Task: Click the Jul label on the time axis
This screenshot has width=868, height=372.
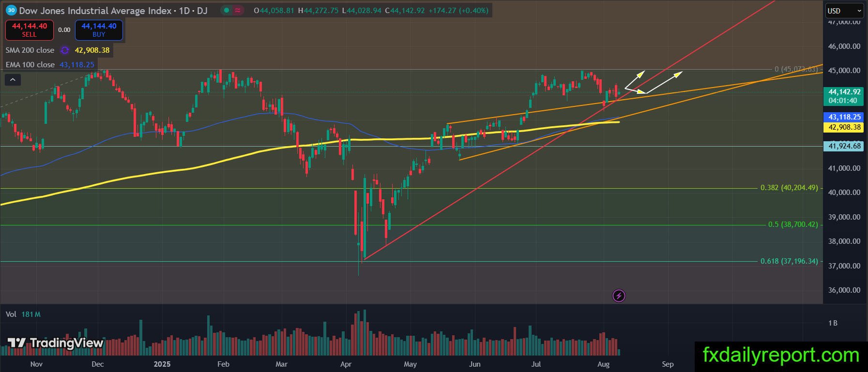Action: point(536,364)
